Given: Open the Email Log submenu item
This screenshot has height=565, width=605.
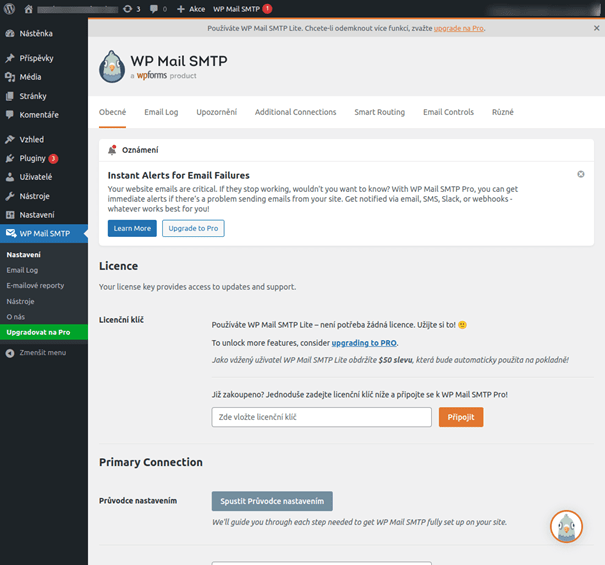Looking at the screenshot, I should coord(22,270).
